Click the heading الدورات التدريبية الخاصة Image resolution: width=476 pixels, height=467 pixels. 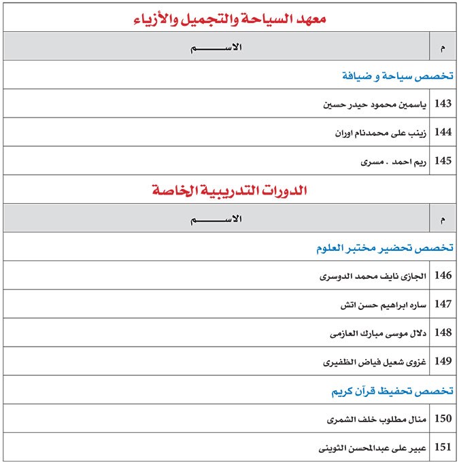(x=230, y=190)
